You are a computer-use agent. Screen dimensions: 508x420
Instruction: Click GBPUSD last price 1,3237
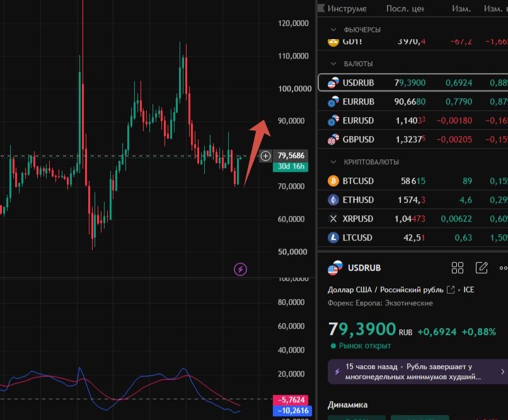pyautogui.click(x=410, y=139)
